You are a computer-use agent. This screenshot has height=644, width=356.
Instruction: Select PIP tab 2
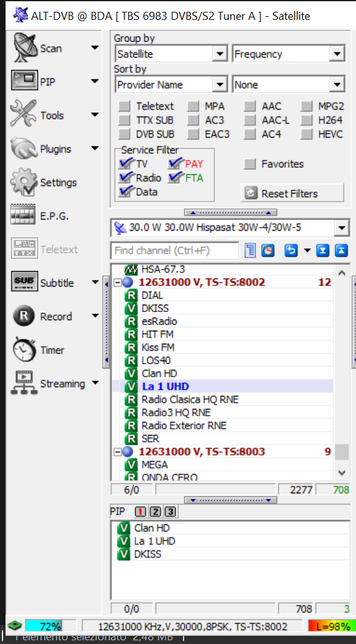(156, 512)
